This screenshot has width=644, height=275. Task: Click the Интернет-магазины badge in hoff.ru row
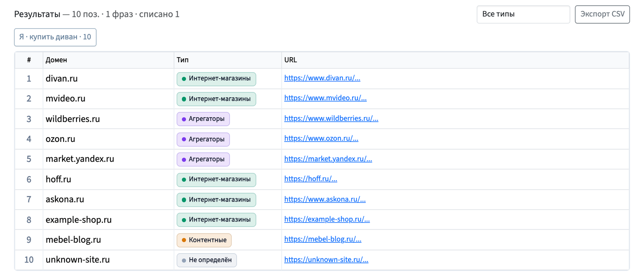click(x=216, y=179)
